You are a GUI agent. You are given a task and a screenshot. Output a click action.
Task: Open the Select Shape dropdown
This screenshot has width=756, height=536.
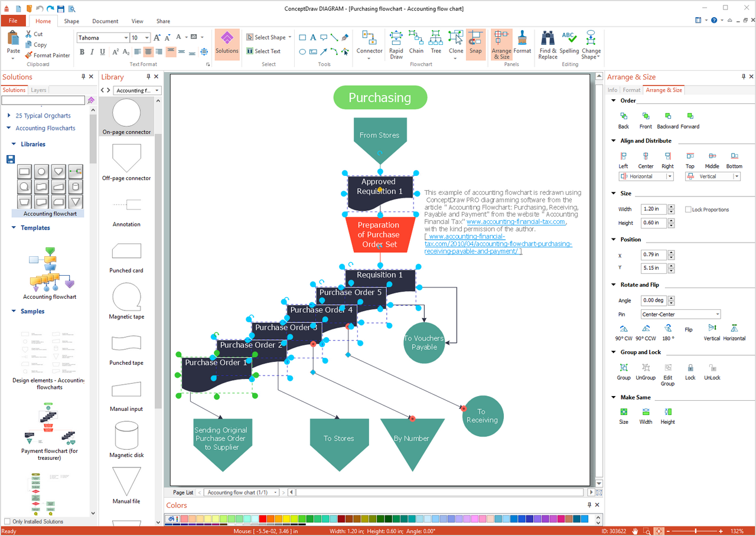[x=269, y=37]
